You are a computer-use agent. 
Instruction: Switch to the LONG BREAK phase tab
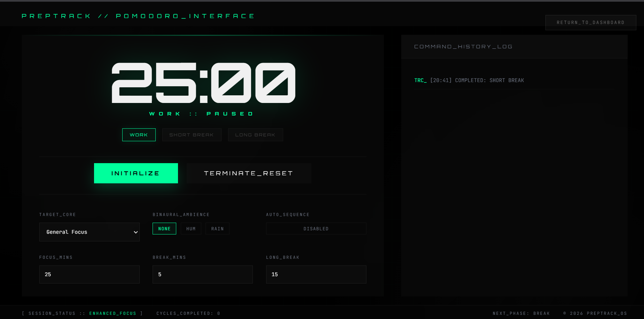pos(255,135)
